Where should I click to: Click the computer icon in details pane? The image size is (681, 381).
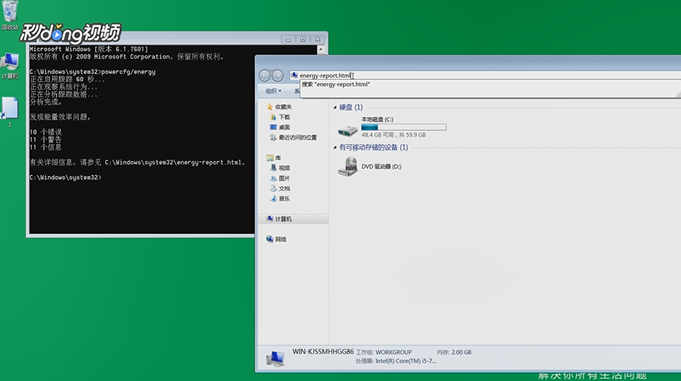[275, 359]
